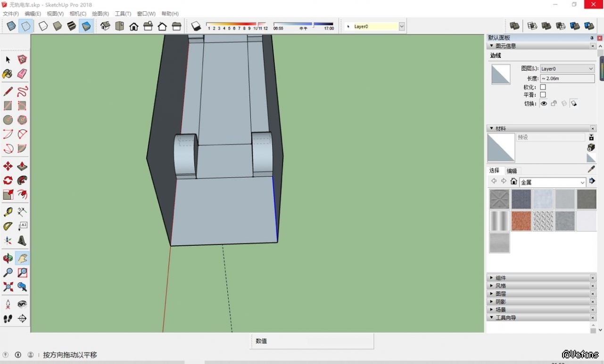Select the Orbit camera tool
The height and width of the screenshot is (364, 604).
point(8,258)
